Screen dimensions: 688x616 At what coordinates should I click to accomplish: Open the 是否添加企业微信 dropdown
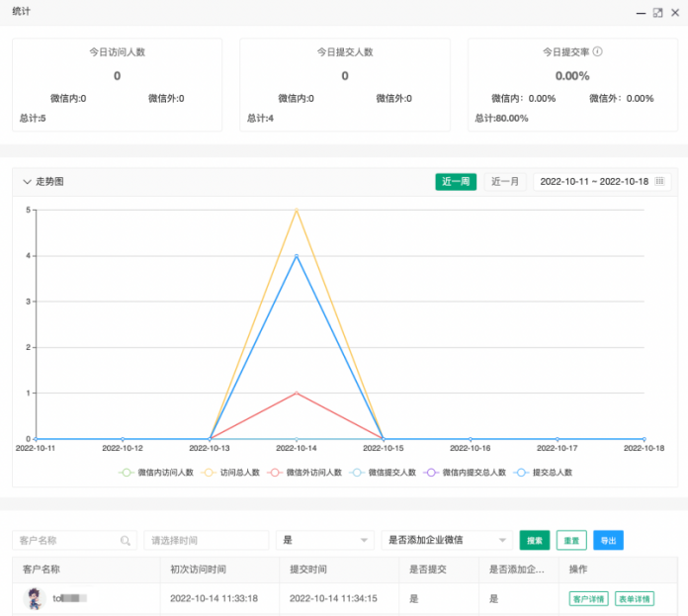(x=447, y=541)
